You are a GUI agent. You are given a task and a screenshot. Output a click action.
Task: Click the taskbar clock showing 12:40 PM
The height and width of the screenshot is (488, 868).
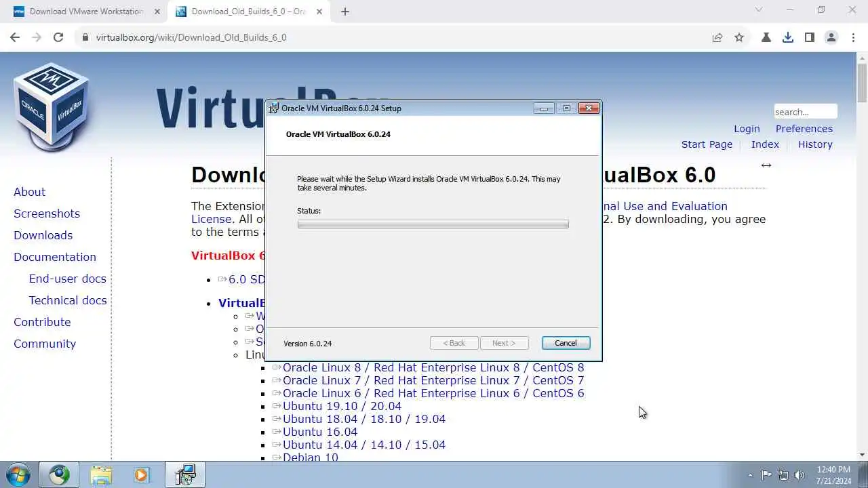833,475
